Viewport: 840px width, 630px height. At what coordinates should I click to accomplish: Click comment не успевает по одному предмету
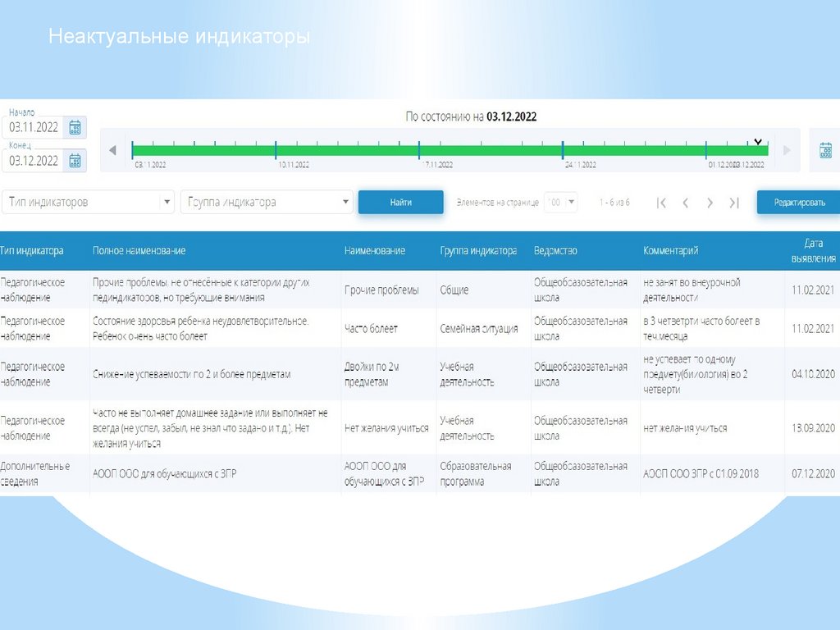click(x=696, y=374)
